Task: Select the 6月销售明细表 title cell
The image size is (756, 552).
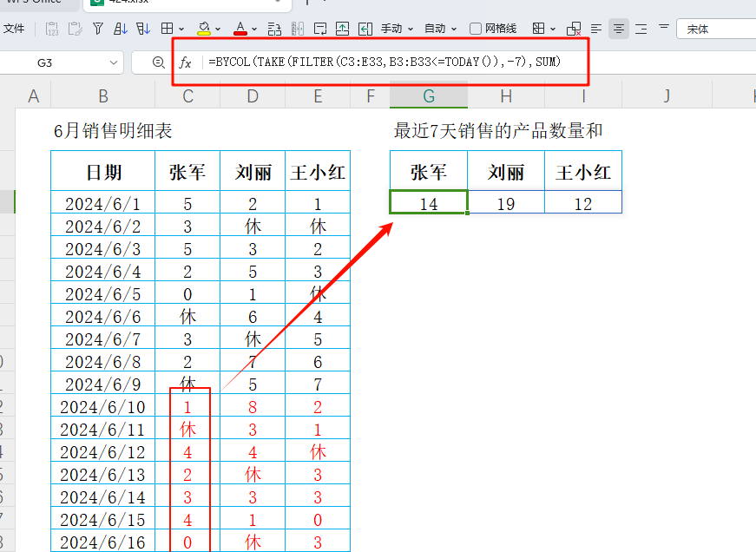Action: tap(113, 131)
